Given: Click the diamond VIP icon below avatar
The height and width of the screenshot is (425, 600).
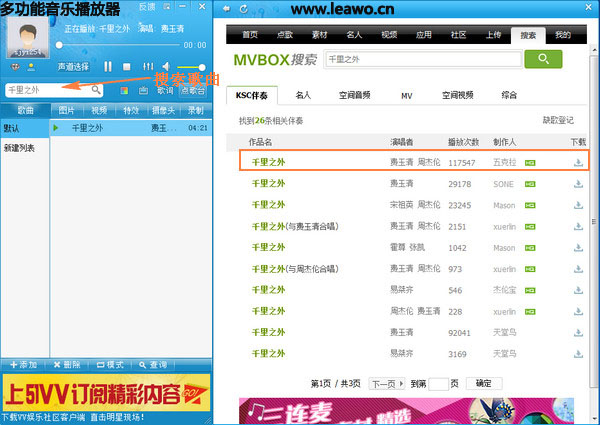Looking at the screenshot, I should click(15, 67).
